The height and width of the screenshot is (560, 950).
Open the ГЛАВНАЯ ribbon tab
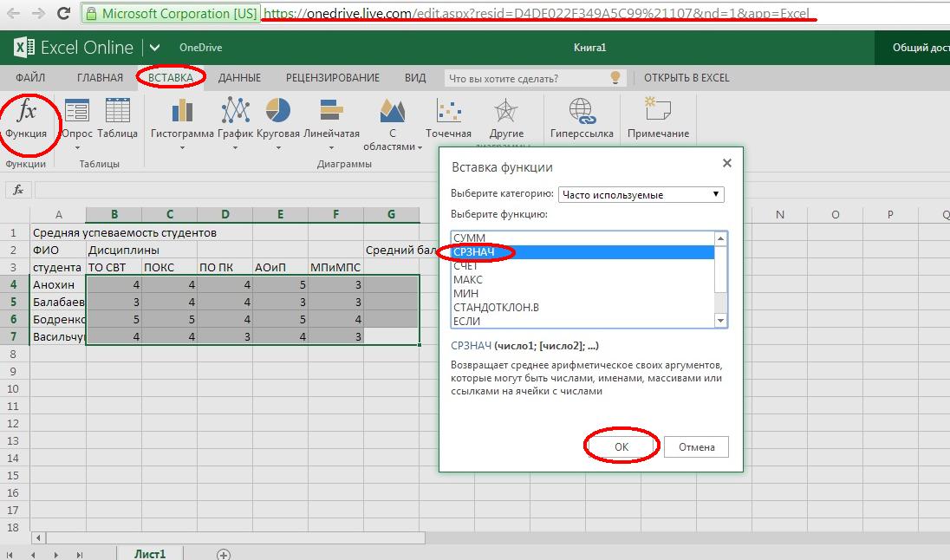tap(100, 78)
